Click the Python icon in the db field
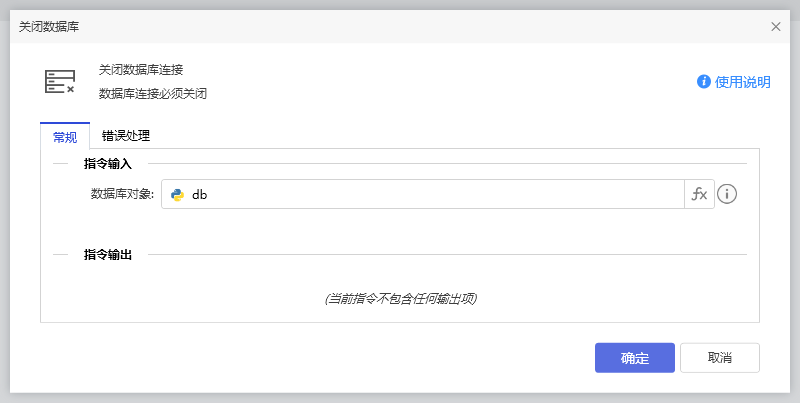The height and width of the screenshot is (403, 800). click(x=178, y=195)
